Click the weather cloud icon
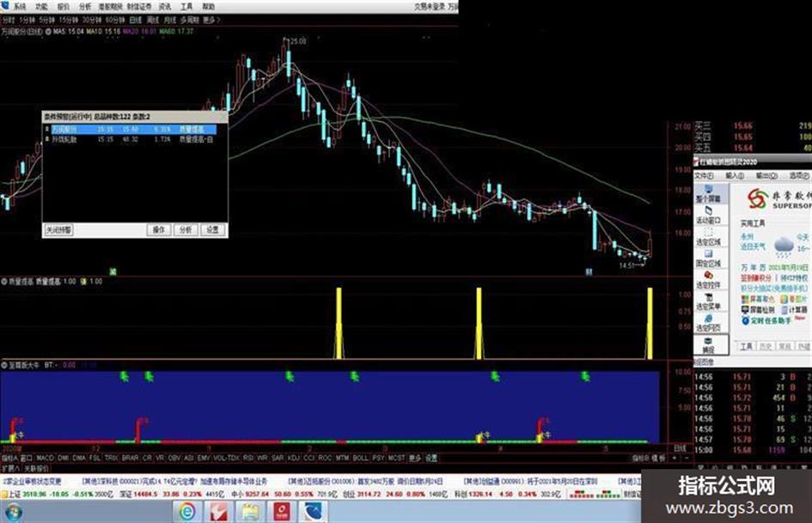Screen dimensions: 812x523 point(784,246)
